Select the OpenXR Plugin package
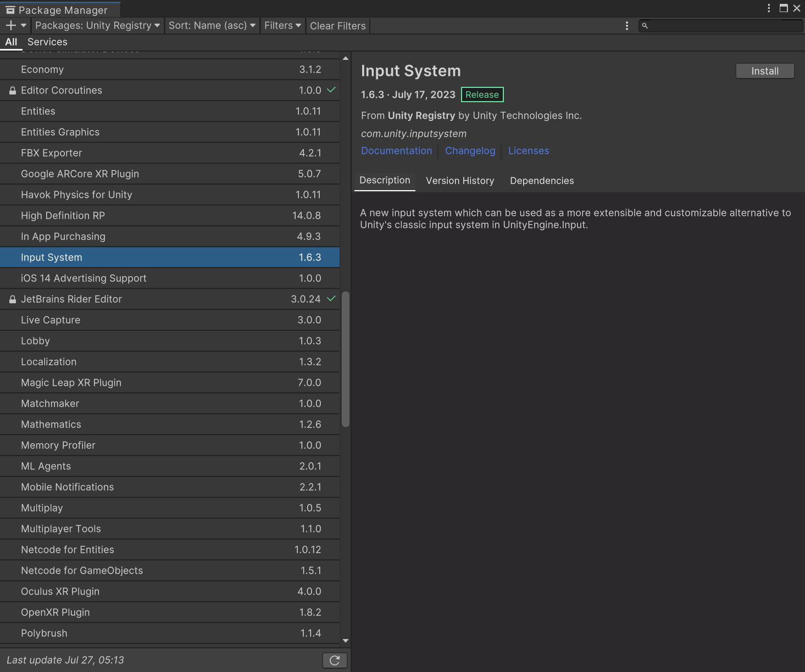Screen dimensions: 805x672 coord(170,613)
